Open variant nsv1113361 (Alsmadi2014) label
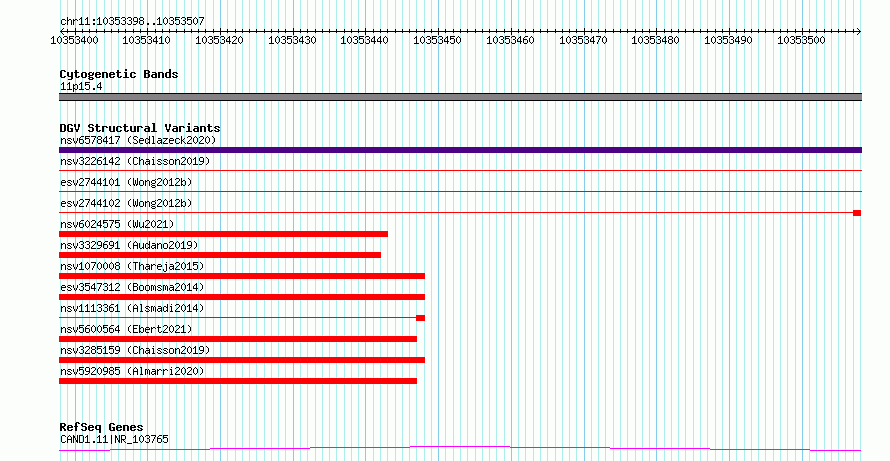This screenshot has width=890, height=461. 132,308
